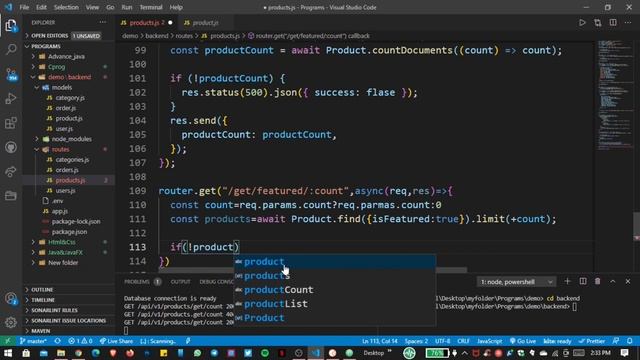The width and height of the screenshot is (640, 360).
Task: Click the feedback icon in status bar
Action: (x=616, y=341)
